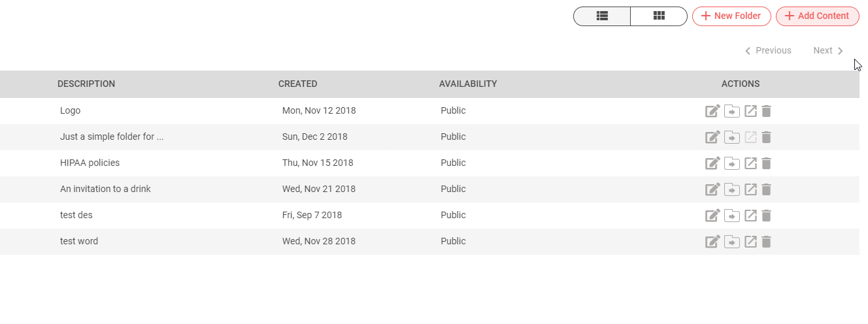Click the move-to-folder icon for Logo
Image resolution: width=868 pixels, height=324 pixels.
click(732, 111)
